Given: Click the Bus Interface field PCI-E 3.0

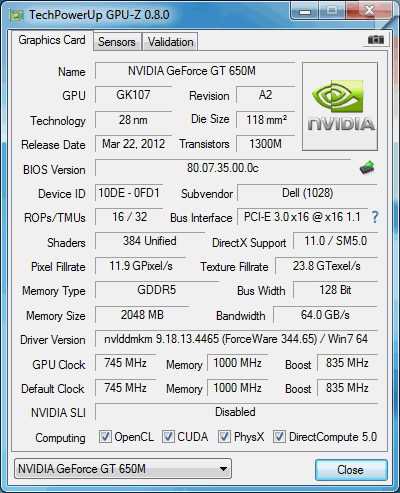Looking at the screenshot, I should coord(302,217).
